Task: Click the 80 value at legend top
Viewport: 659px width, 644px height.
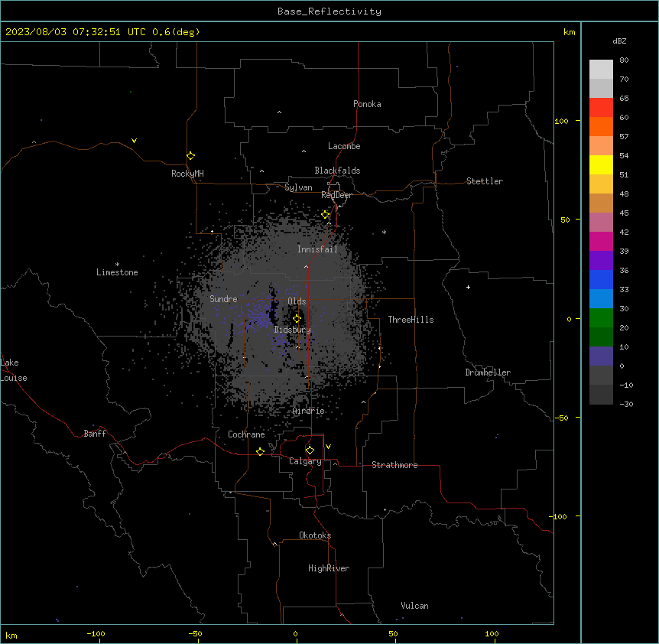Action: (x=624, y=60)
